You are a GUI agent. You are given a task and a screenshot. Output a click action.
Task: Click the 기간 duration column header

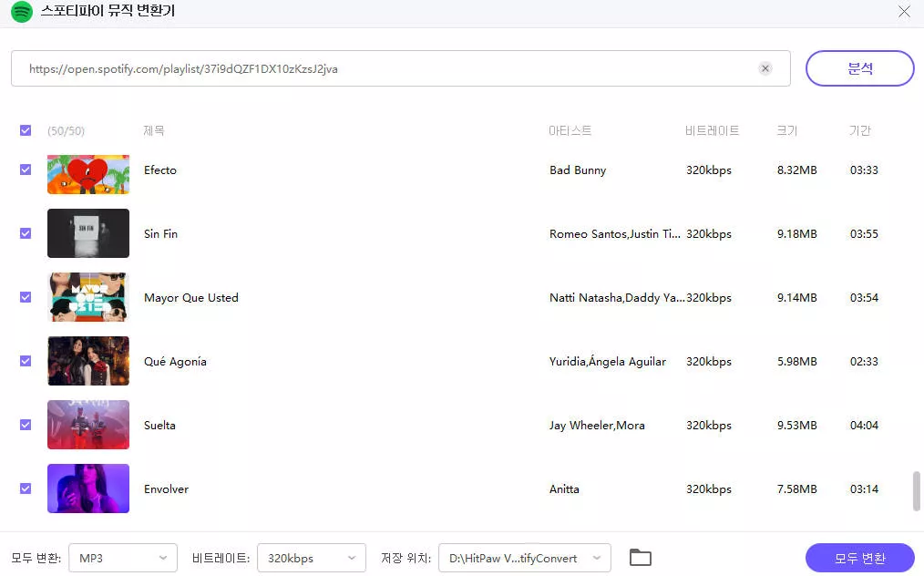(x=860, y=130)
